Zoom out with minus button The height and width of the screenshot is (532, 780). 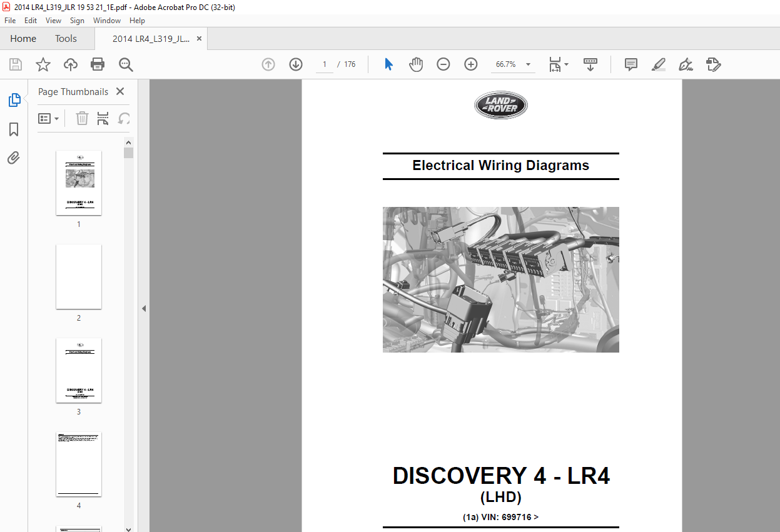pos(443,64)
